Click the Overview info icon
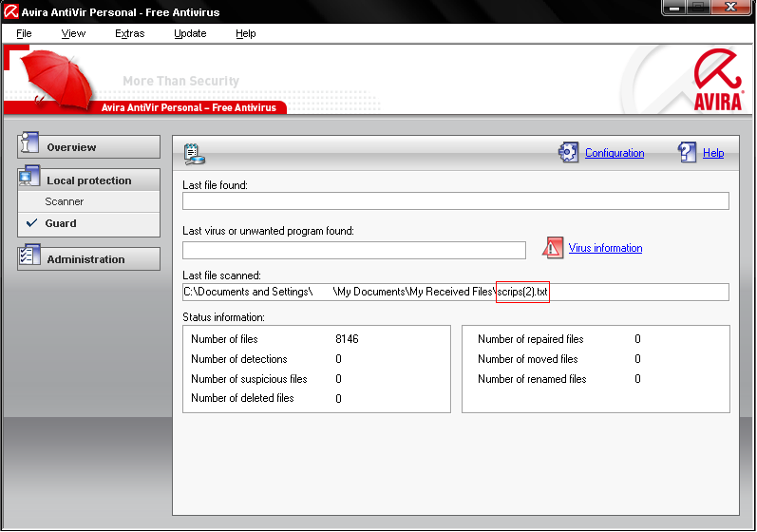The image size is (757, 532). pyautogui.click(x=29, y=142)
